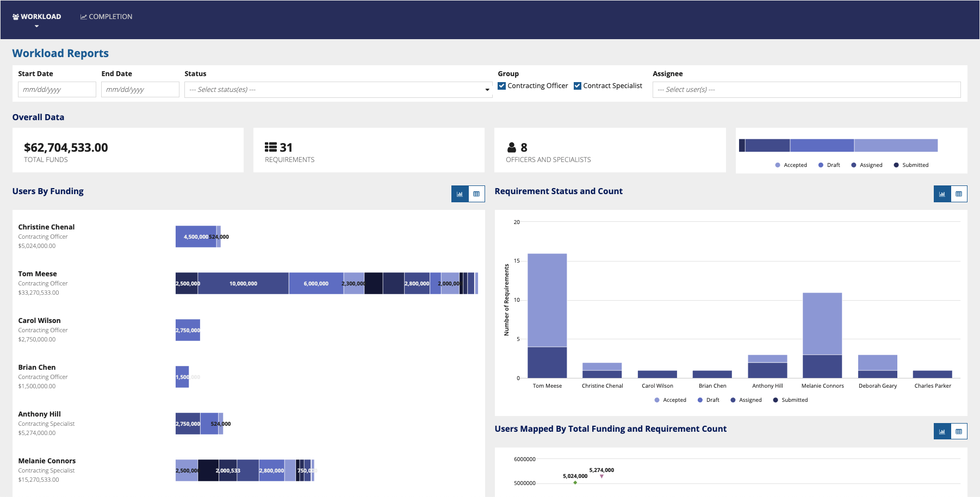
Task: Click Anthony Hill label on chart axis
Action: pyautogui.click(x=767, y=386)
